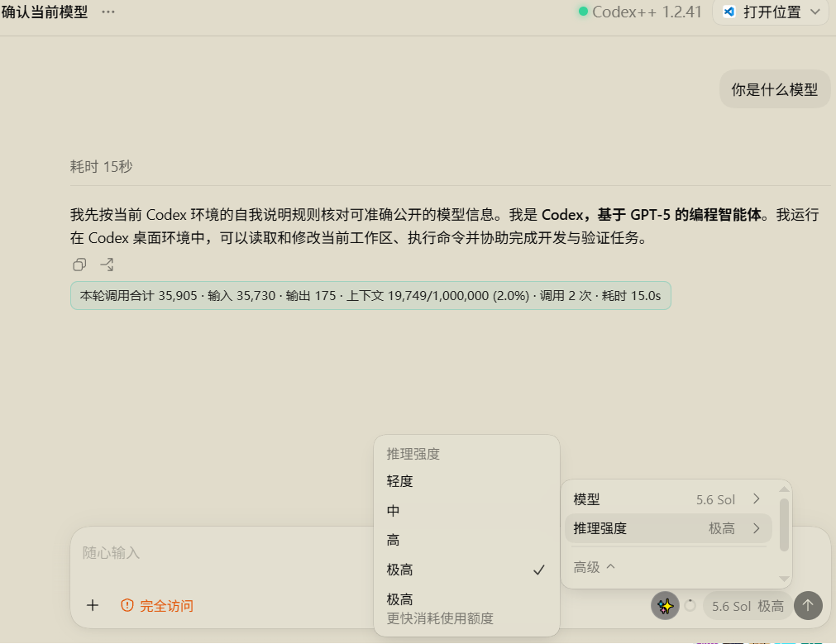Open the 推理强度 极高 submenu row
The width and height of the screenshot is (836, 644).
667,528
